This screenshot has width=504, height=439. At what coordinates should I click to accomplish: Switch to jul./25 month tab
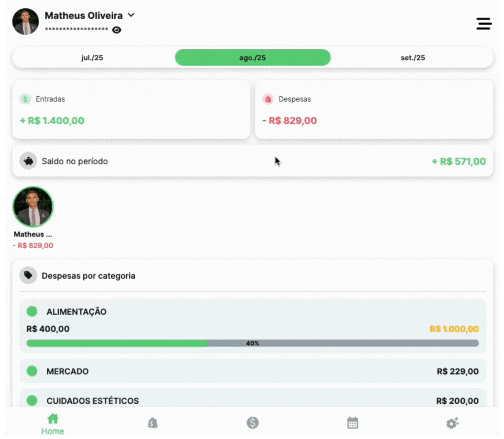tap(92, 58)
